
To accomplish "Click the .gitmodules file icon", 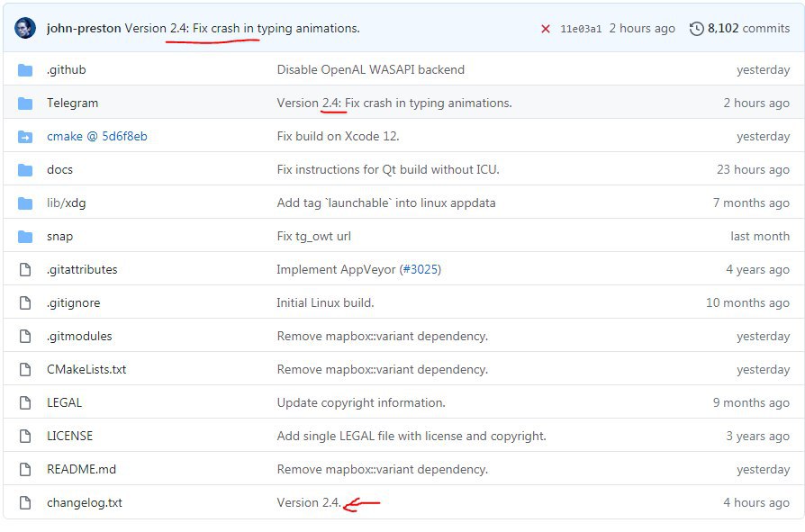I will click(x=25, y=337).
